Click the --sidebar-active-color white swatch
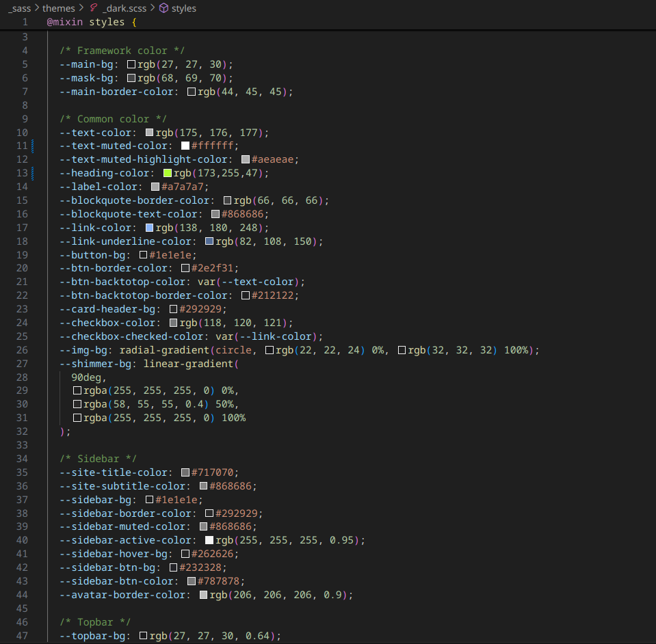The image size is (656, 644). point(209,540)
